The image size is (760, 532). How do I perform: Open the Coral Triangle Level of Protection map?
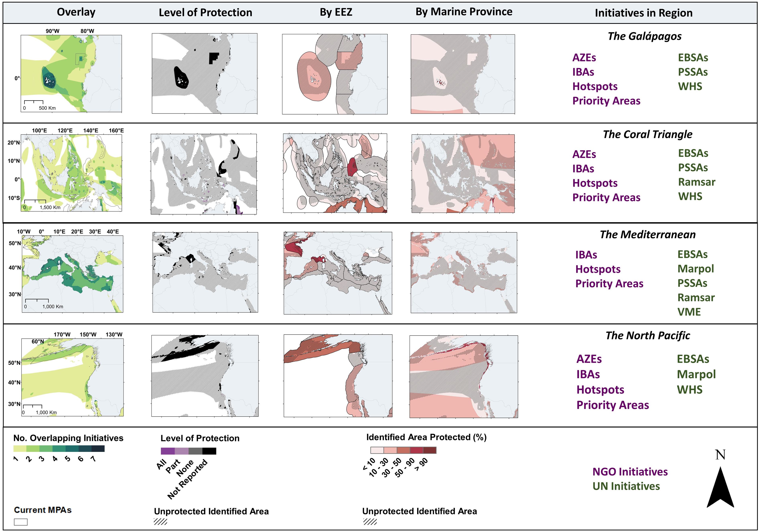204,174
